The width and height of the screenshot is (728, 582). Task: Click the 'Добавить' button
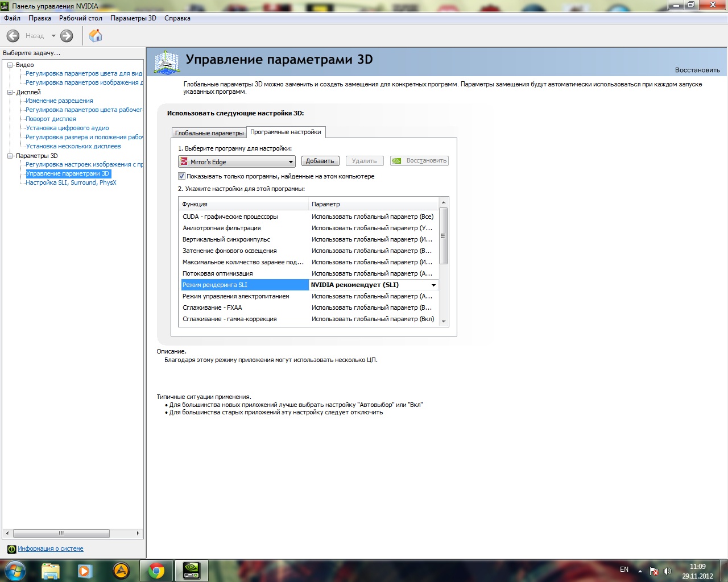tap(320, 161)
